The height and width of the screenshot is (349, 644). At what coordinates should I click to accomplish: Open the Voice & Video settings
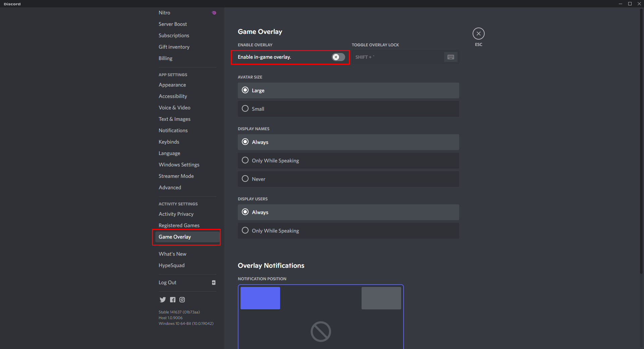click(174, 108)
